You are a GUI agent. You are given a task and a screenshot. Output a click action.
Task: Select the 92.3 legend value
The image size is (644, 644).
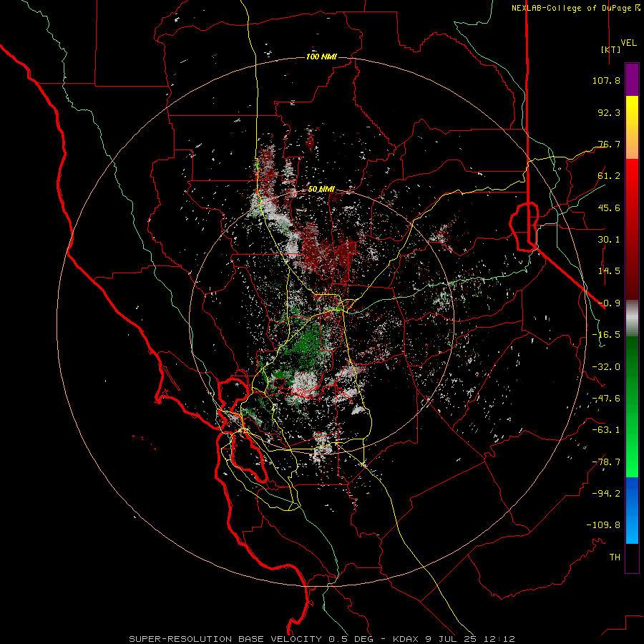point(609,112)
